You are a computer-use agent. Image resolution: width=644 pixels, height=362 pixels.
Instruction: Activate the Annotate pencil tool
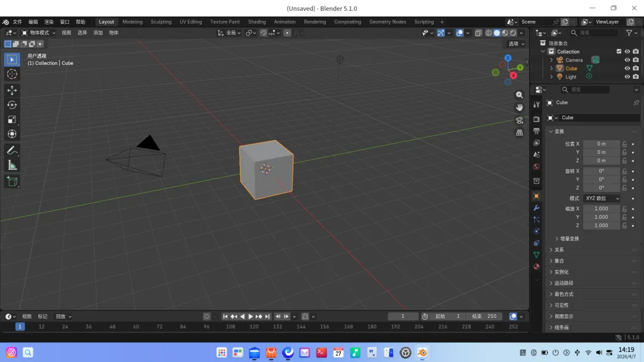point(12,150)
